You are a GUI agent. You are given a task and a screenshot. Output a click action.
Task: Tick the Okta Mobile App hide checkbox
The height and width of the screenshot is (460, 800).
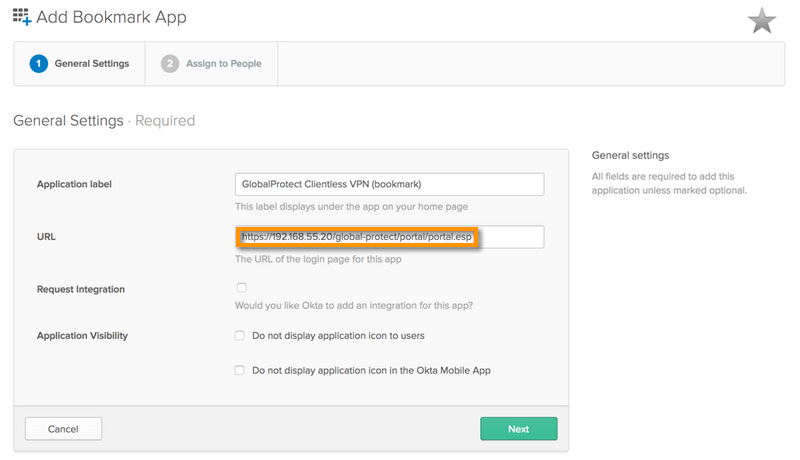[x=240, y=370]
